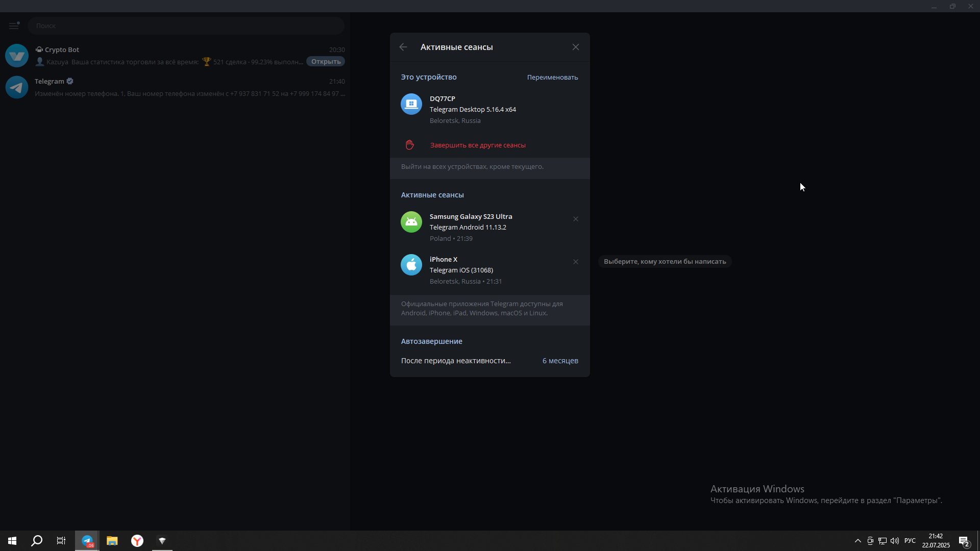Close the Активные сеансы dialog
This screenshot has height=551, width=980.
coord(576,47)
